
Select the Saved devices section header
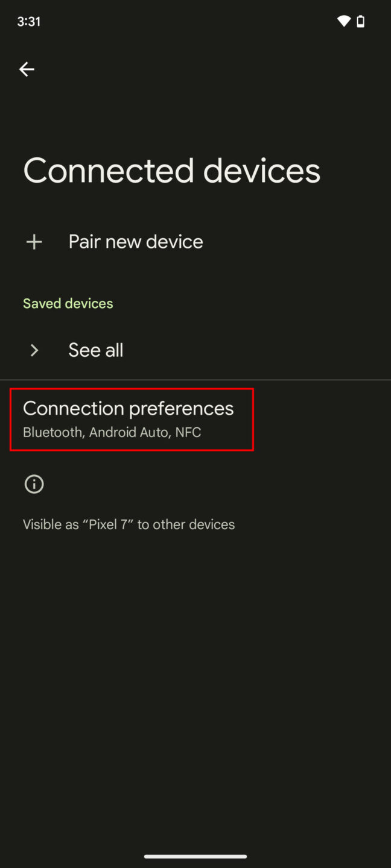(68, 303)
